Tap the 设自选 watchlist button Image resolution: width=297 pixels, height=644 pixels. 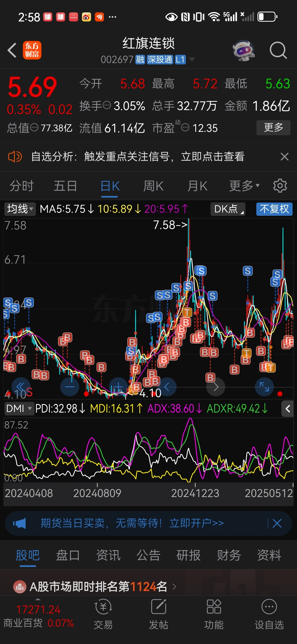269,615
